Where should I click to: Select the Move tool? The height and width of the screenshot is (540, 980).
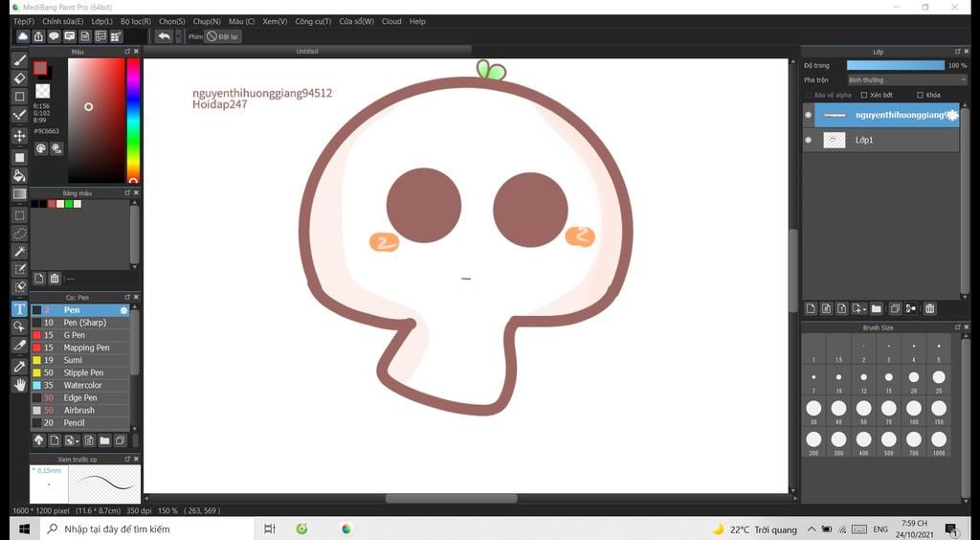click(19, 136)
